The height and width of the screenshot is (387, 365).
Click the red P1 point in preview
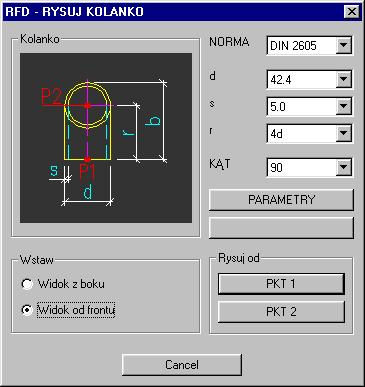87,159
